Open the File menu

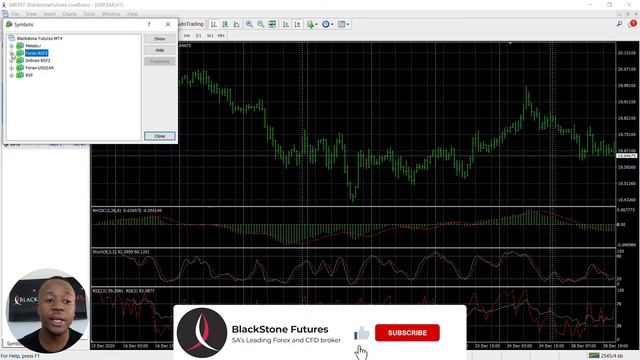(x=15, y=14)
